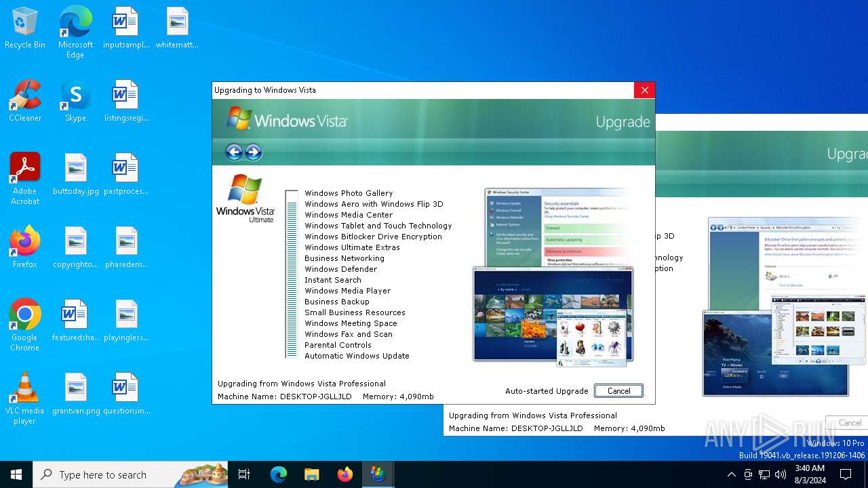
Task: Close the Upgrading to Windows Vista dialog
Action: point(644,90)
